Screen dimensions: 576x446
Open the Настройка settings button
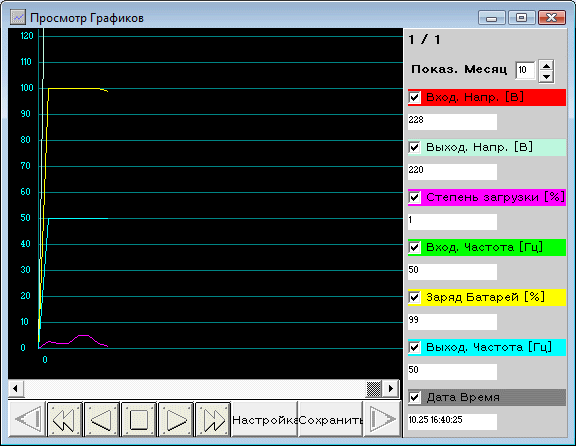(264, 419)
